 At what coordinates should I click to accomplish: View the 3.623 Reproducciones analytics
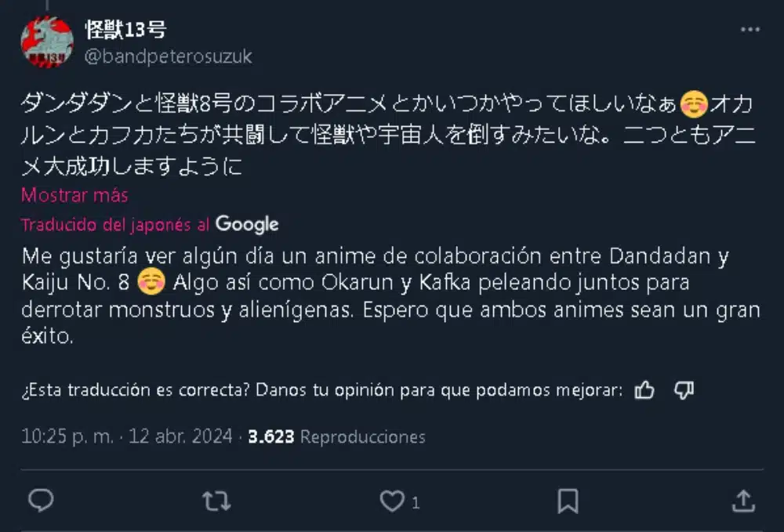336,437
